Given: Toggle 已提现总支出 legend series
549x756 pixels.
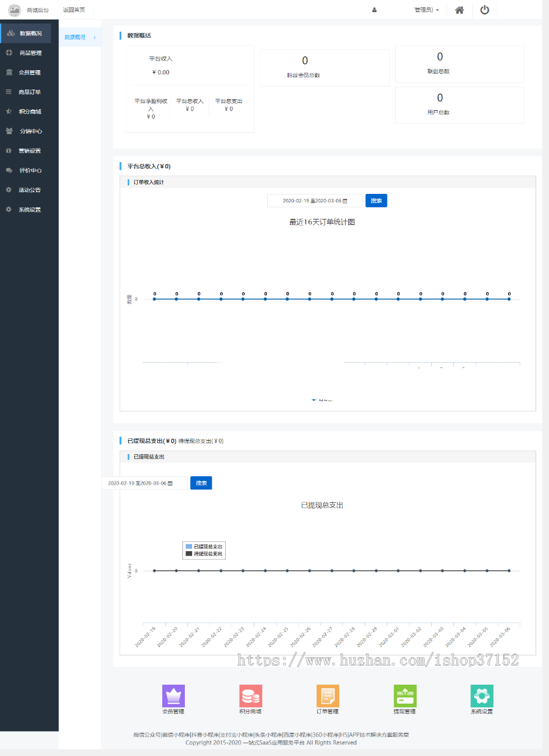Looking at the screenshot, I should (204, 546).
